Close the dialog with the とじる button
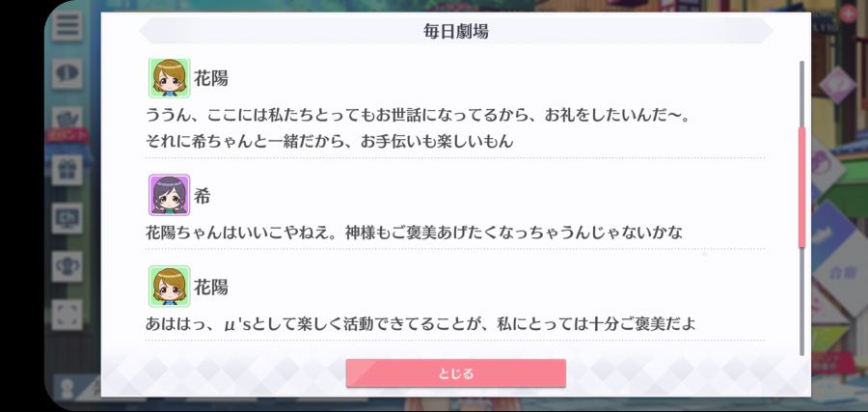The height and width of the screenshot is (412, 868). 455,373
